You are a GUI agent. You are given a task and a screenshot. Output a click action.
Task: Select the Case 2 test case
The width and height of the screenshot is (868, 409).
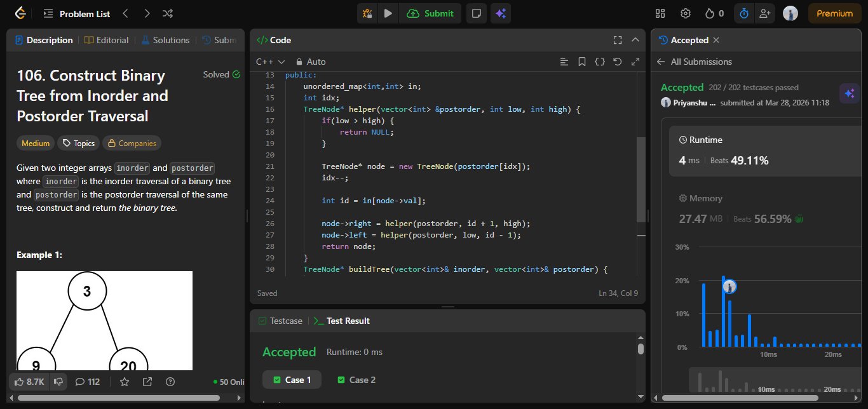pos(356,380)
